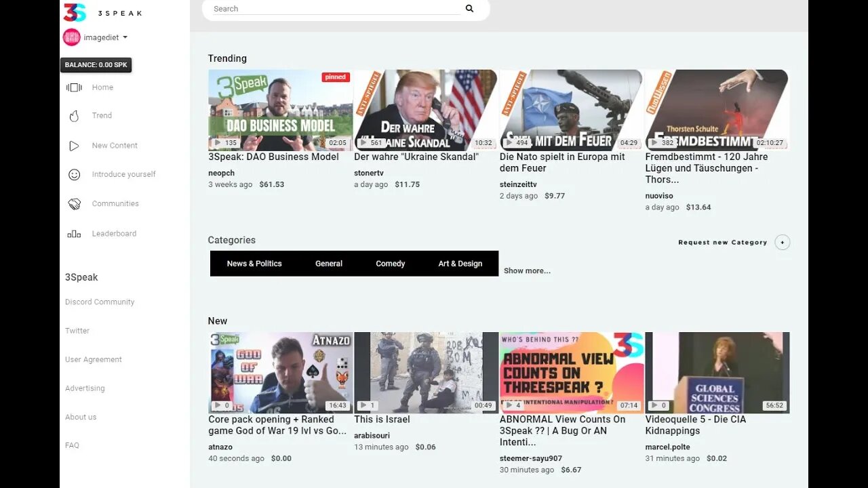Open title 'Die Nato spielt in Europa'
868x488 pixels.
562,163
